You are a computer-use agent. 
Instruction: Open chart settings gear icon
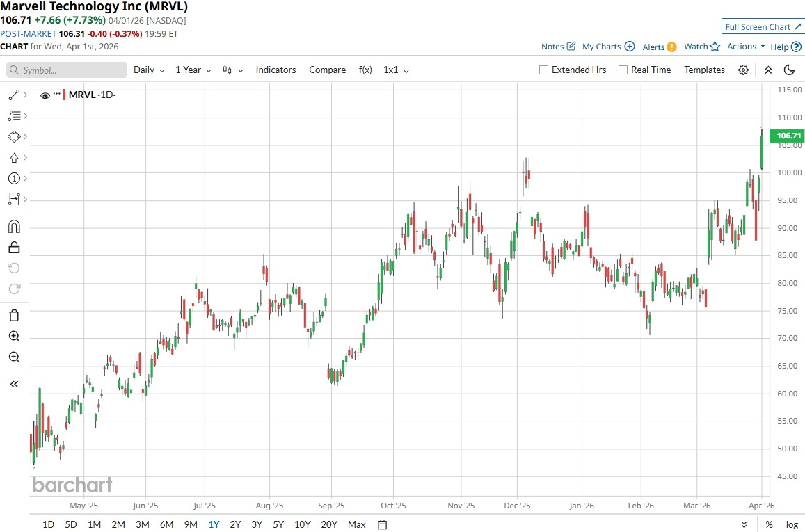[743, 70]
